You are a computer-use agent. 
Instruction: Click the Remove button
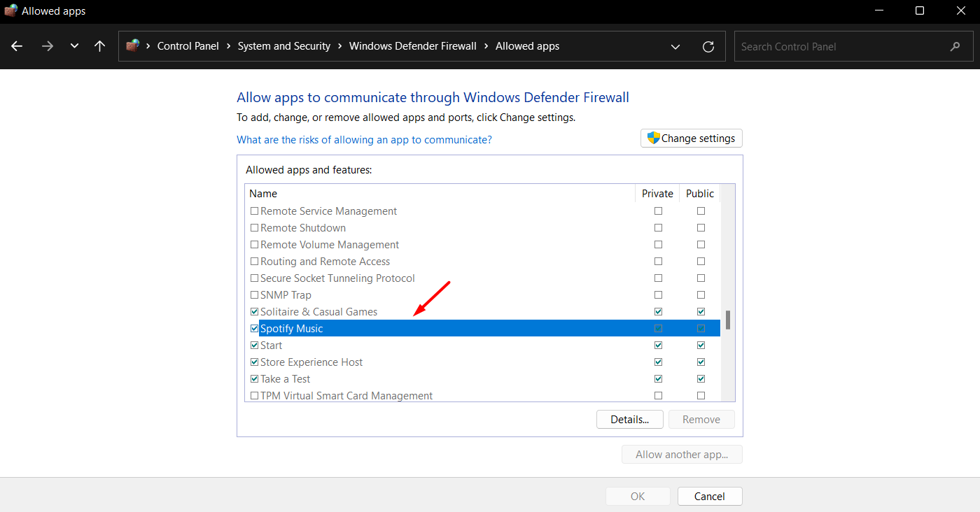tap(701, 420)
